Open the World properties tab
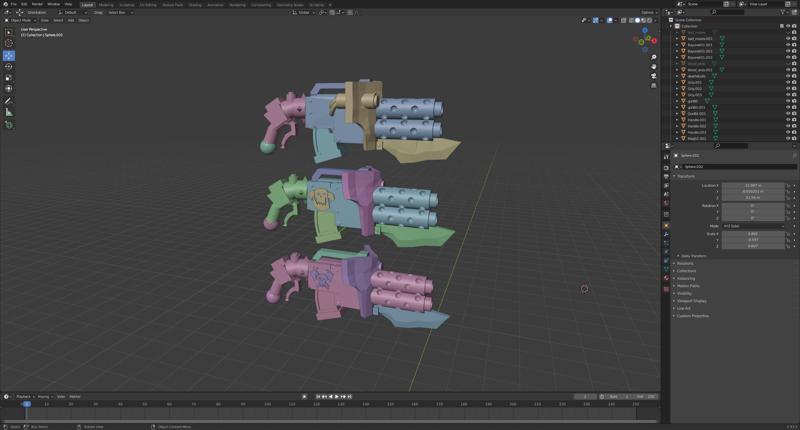This screenshot has height=430, width=800. (x=666, y=204)
